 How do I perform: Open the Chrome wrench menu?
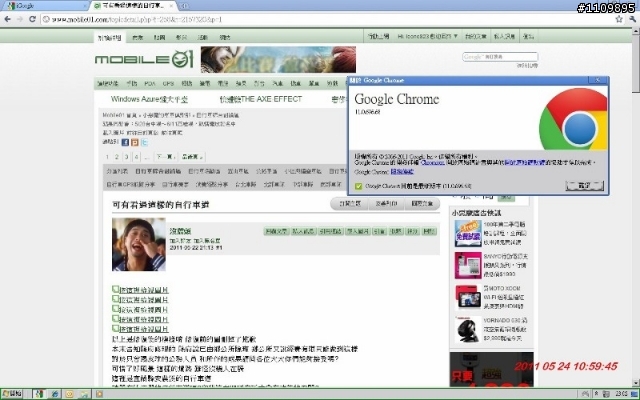632,19
